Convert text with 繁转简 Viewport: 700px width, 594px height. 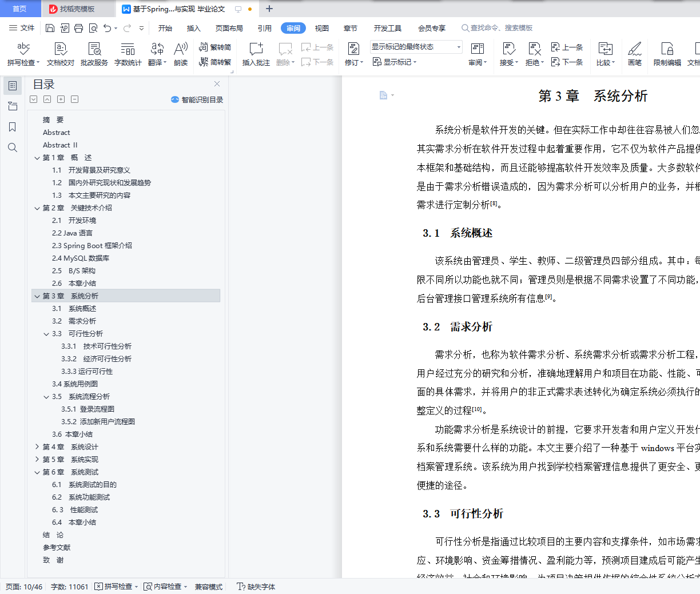tap(215, 47)
